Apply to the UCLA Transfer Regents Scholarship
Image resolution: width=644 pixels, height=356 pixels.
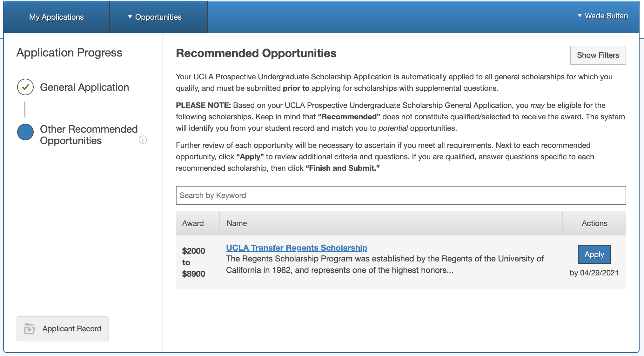pyautogui.click(x=594, y=254)
